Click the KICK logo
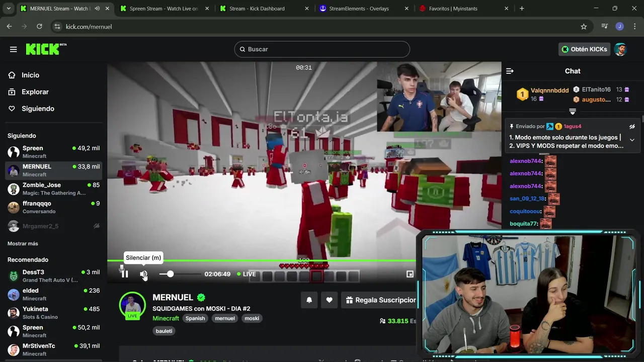 tap(46, 49)
